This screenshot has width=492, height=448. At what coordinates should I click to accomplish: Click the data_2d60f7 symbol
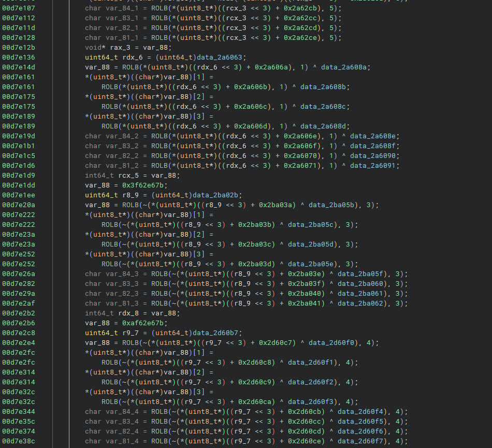360,441
